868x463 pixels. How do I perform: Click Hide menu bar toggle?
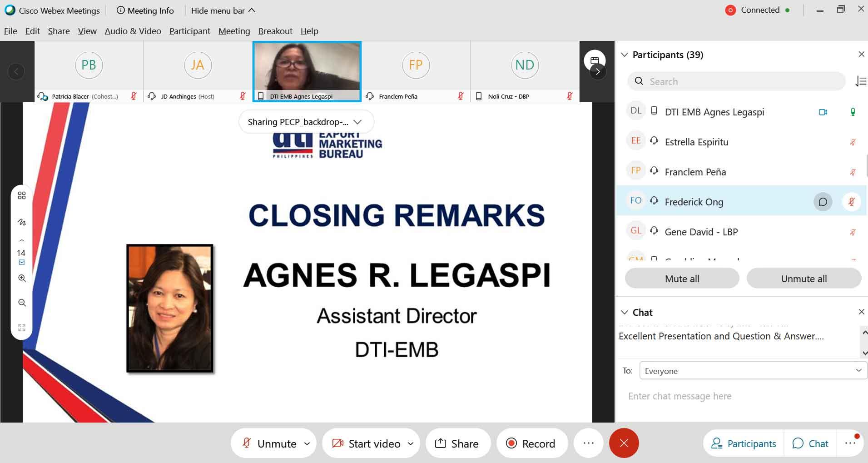(223, 10)
